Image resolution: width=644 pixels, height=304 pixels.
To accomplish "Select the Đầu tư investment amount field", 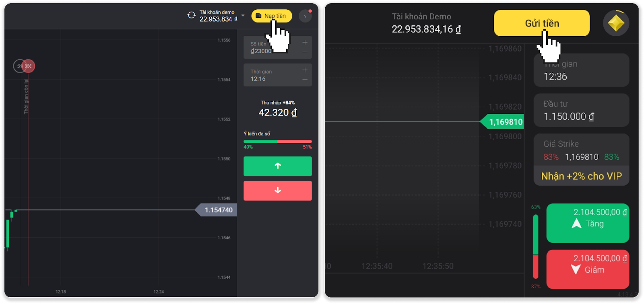I will [x=581, y=111].
